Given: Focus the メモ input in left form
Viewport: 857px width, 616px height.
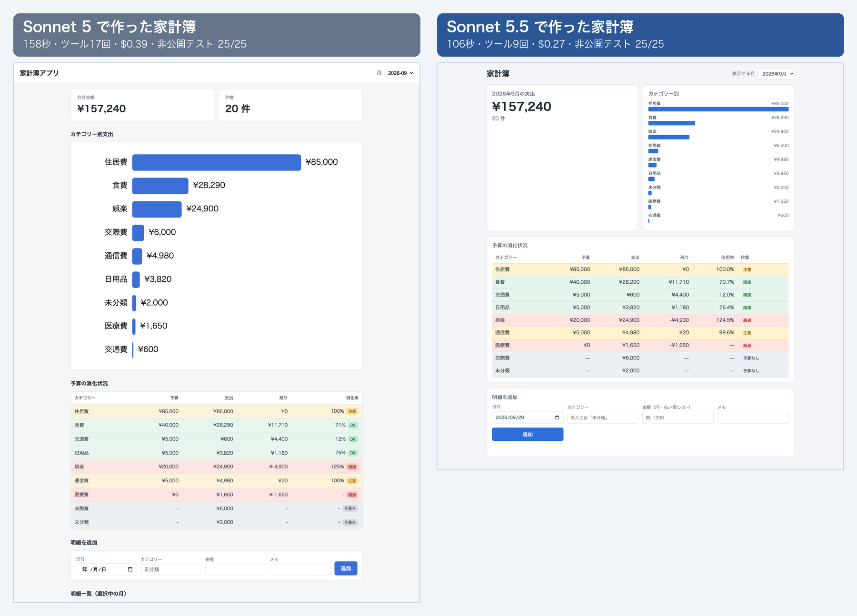Looking at the screenshot, I should (300, 569).
